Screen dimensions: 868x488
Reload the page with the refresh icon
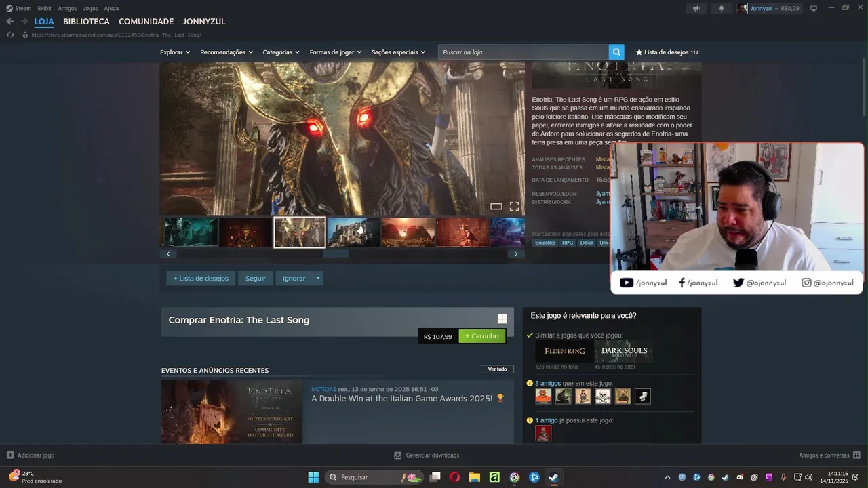10,35
